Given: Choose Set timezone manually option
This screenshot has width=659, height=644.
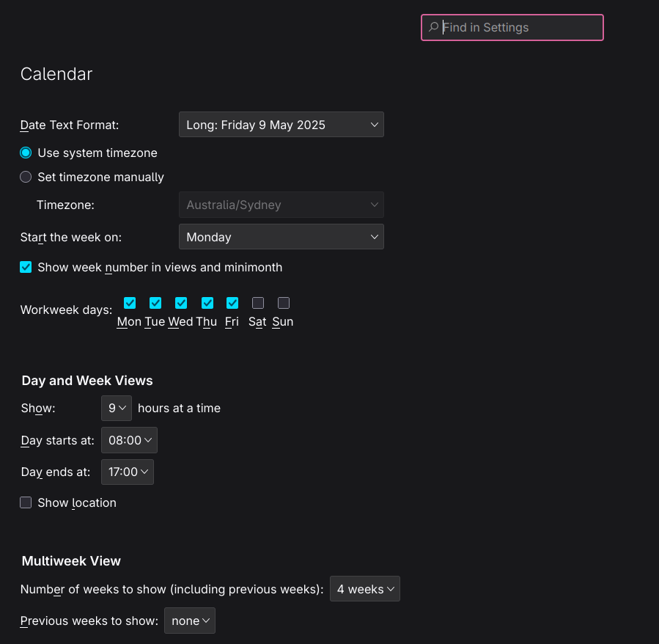Looking at the screenshot, I should coord(26,177).
